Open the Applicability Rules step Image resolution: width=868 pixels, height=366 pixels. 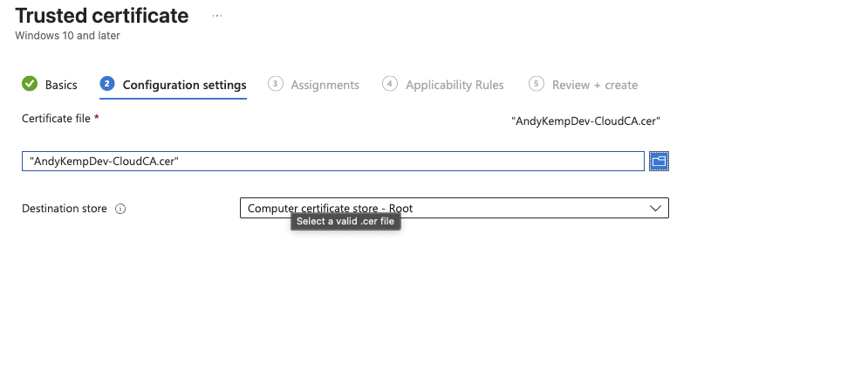click(x=455, y=85)
